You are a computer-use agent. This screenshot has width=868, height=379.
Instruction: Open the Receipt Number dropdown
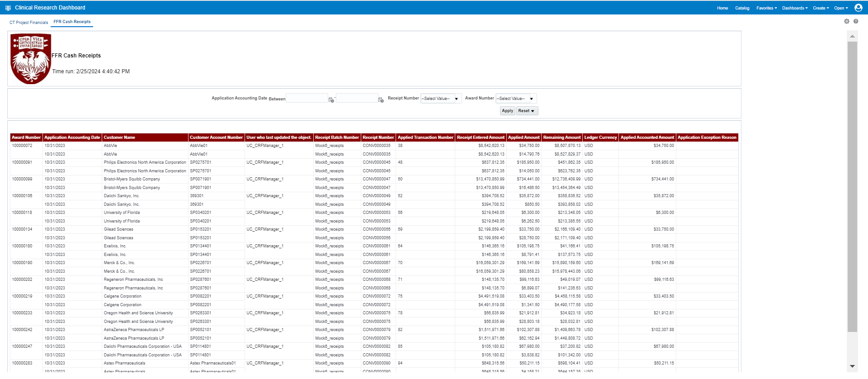441,99
